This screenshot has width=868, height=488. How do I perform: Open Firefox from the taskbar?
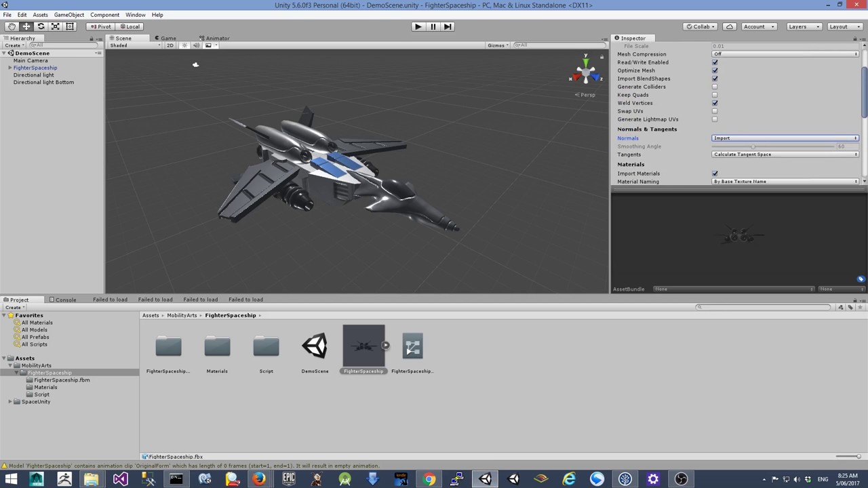point(258,479)
